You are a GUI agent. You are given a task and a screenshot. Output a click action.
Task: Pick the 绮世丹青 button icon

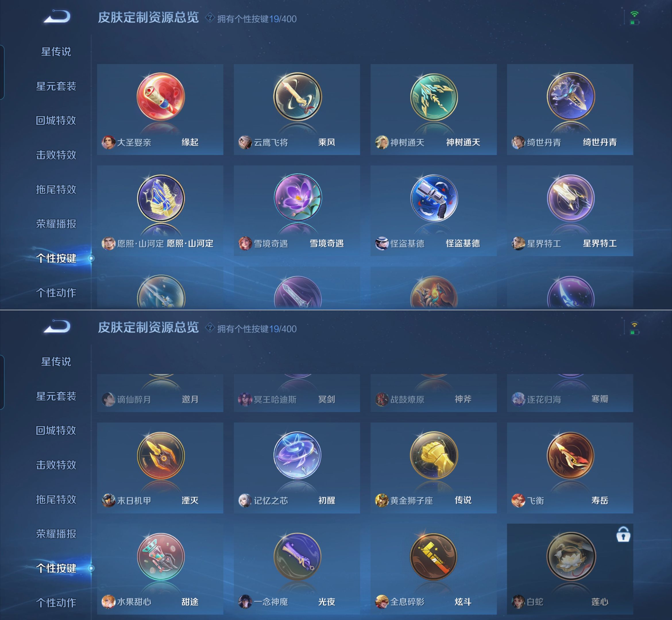(570, 97)
